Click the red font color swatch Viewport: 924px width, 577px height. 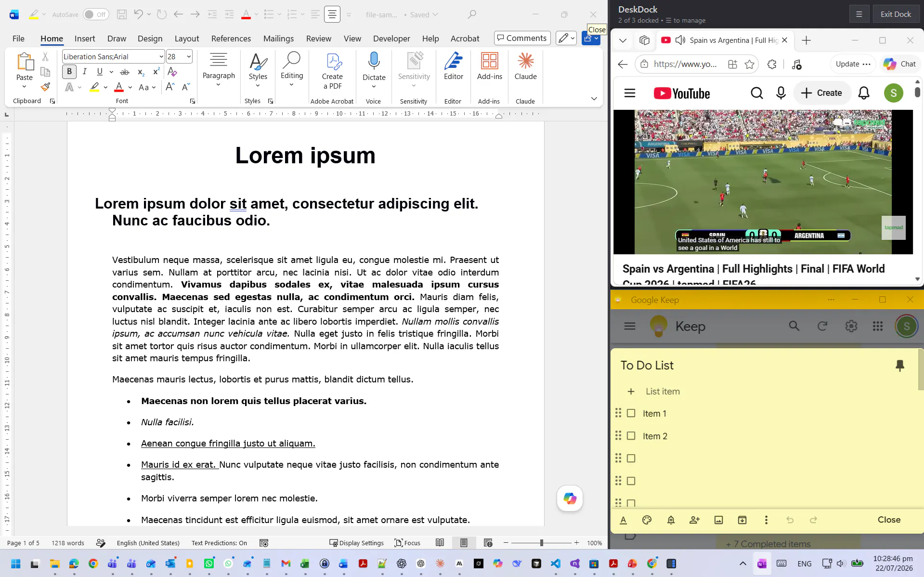click(x=119, y=87)
